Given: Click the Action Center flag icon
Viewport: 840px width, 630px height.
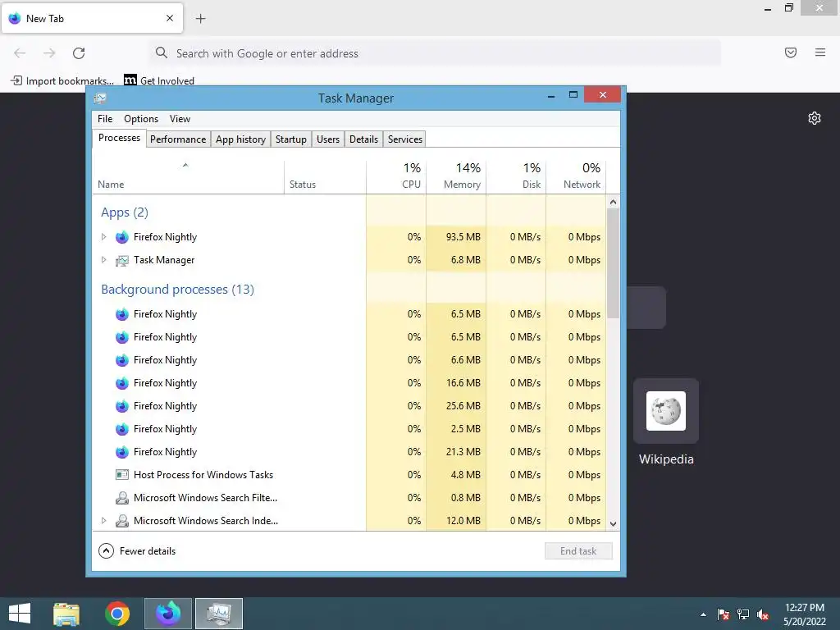Looking at the screenshot, I should click(x=724, y=614).
